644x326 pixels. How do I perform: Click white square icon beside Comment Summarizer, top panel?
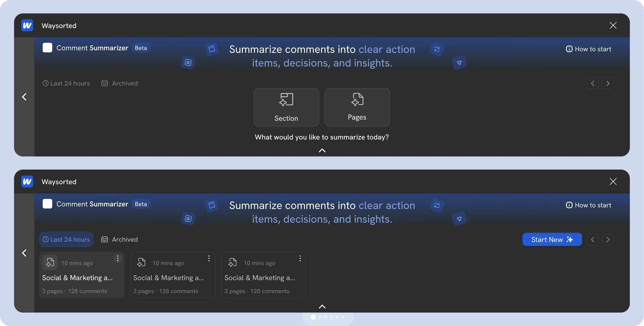click(47, 48)
